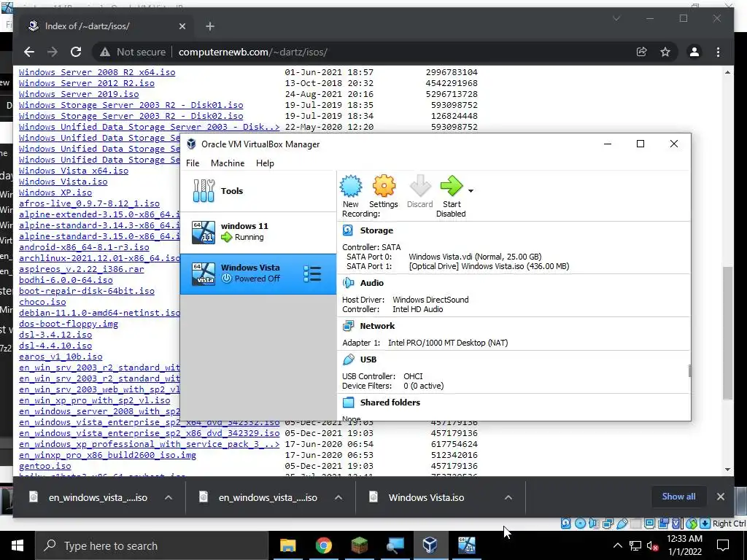Click the VM status bar optical disc icon
This screenshot has height=560, width=747.
click(580, 524)
